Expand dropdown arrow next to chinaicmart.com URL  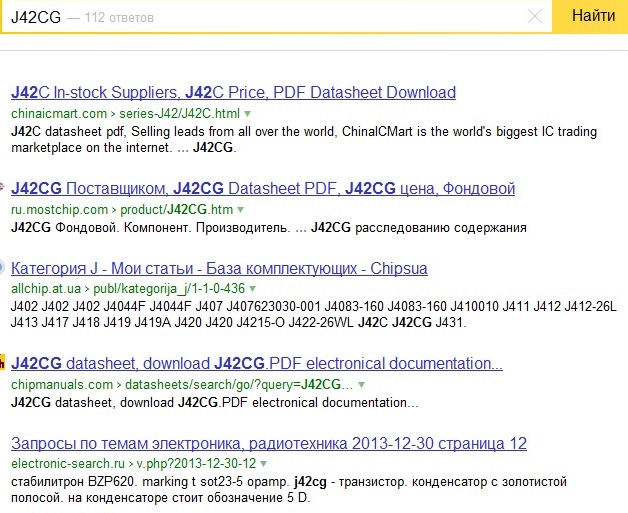[x=248, y=114]
